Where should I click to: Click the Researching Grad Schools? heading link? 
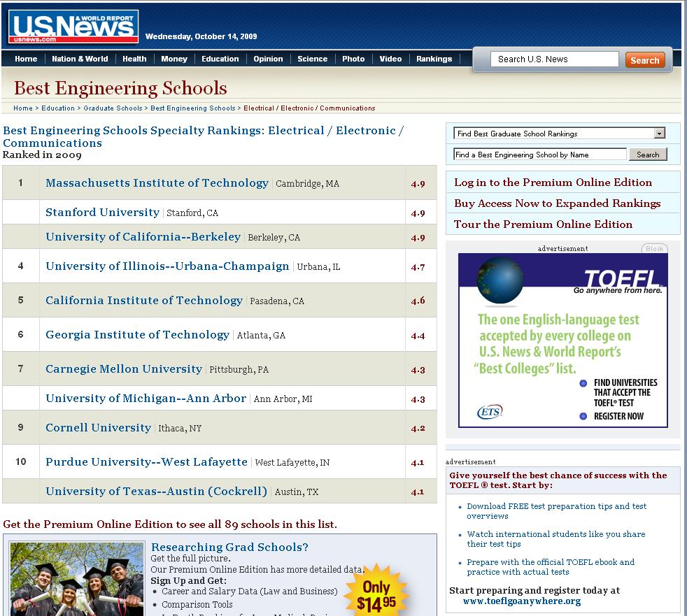tap(229, 547)
